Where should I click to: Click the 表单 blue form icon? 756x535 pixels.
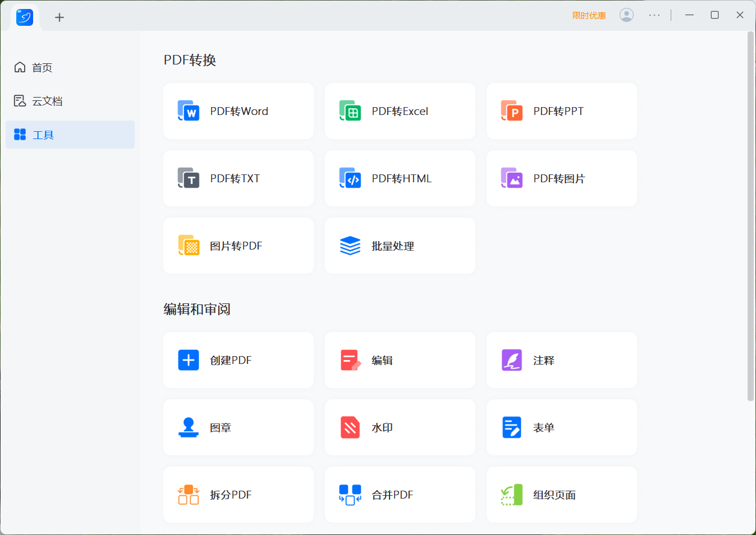pos(512,427)
